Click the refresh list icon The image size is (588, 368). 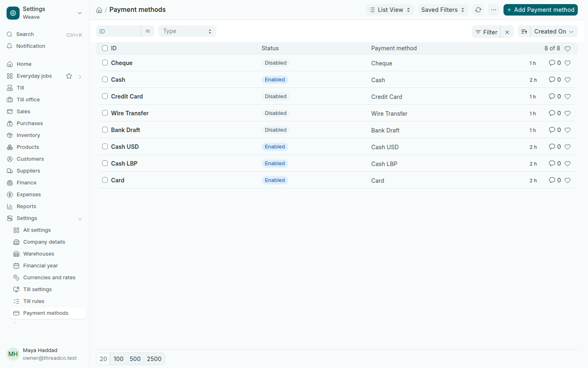click(478, 10)
